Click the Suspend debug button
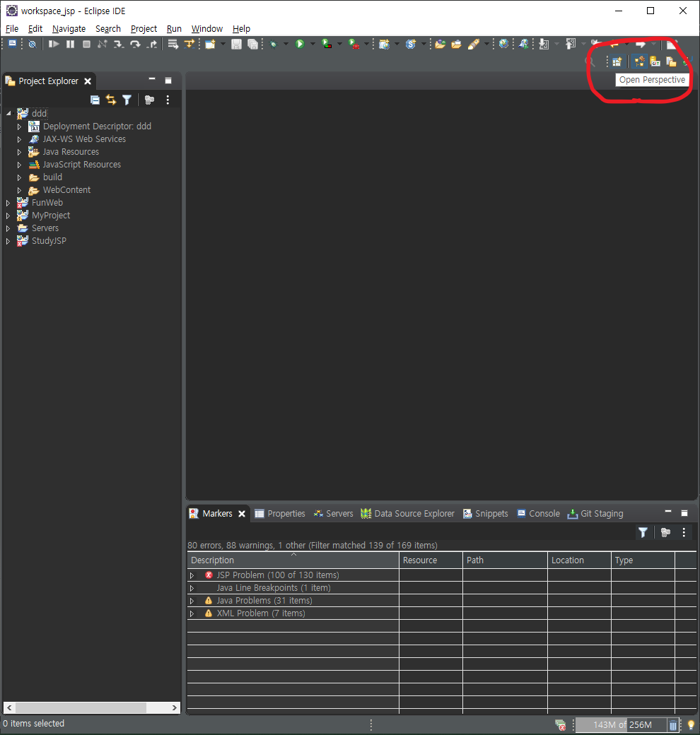700x735 pixels. click(70, 44)
